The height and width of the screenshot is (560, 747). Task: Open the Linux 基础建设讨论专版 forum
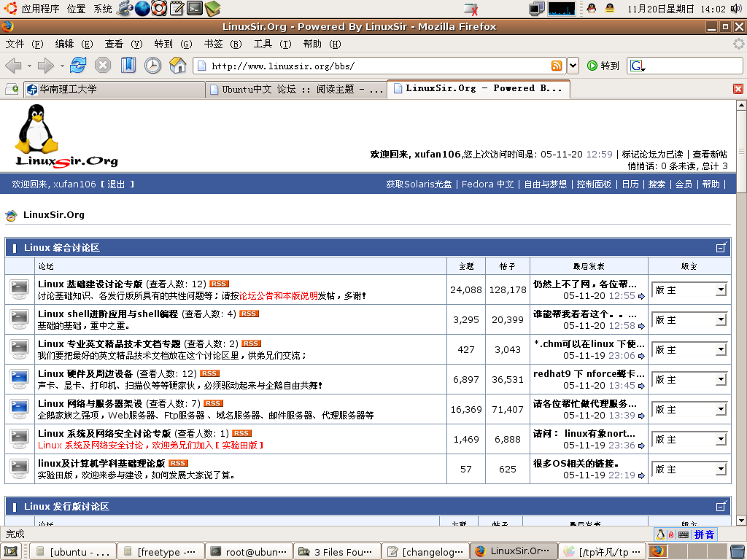coord(90,284)
